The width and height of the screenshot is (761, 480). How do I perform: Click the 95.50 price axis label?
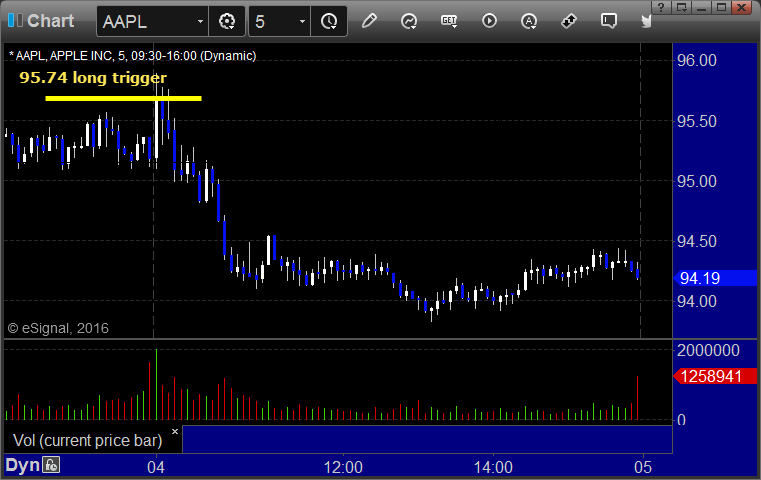click(x=696, y=121)
